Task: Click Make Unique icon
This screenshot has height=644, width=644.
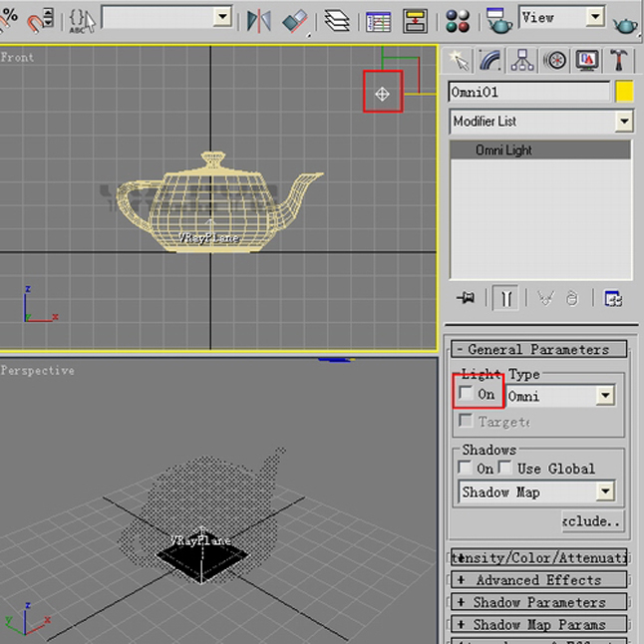Action: (545, 298)
